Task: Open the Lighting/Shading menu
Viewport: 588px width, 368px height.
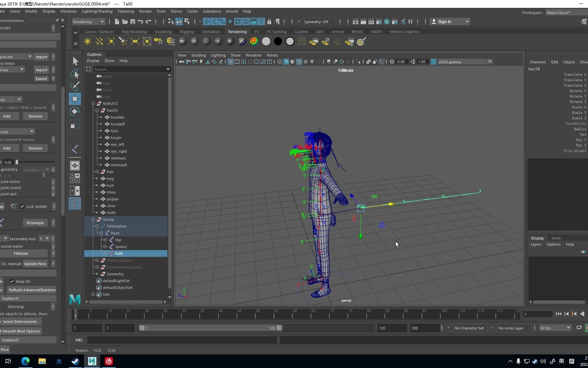Action: (97, 11)
